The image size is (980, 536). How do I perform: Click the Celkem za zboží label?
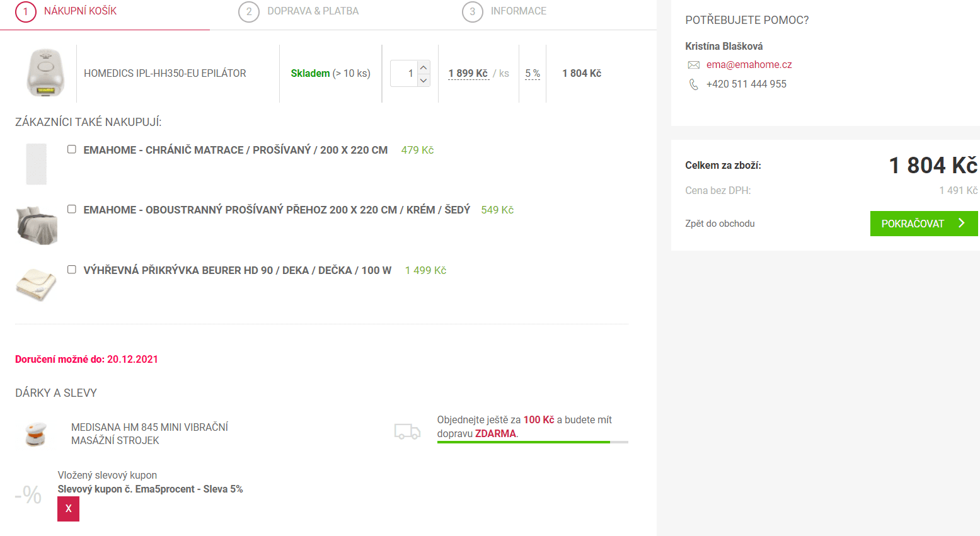[x=723, y=165]
